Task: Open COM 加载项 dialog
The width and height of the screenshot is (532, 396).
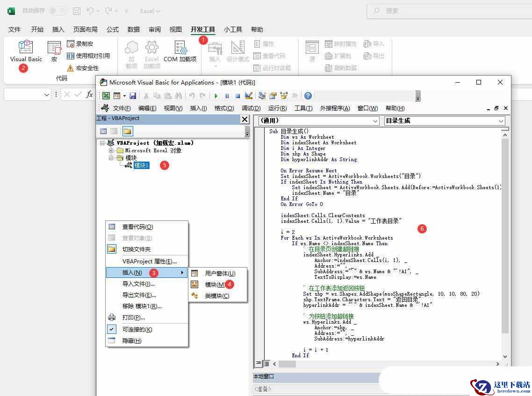Action: coord(180,51)
